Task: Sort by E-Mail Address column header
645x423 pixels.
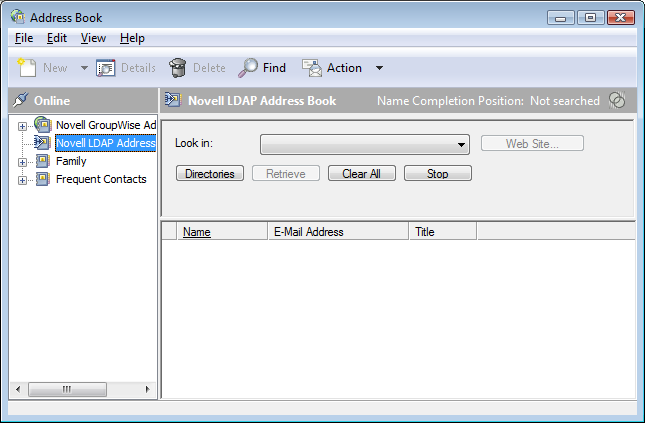Action: [x=338, y=232]
